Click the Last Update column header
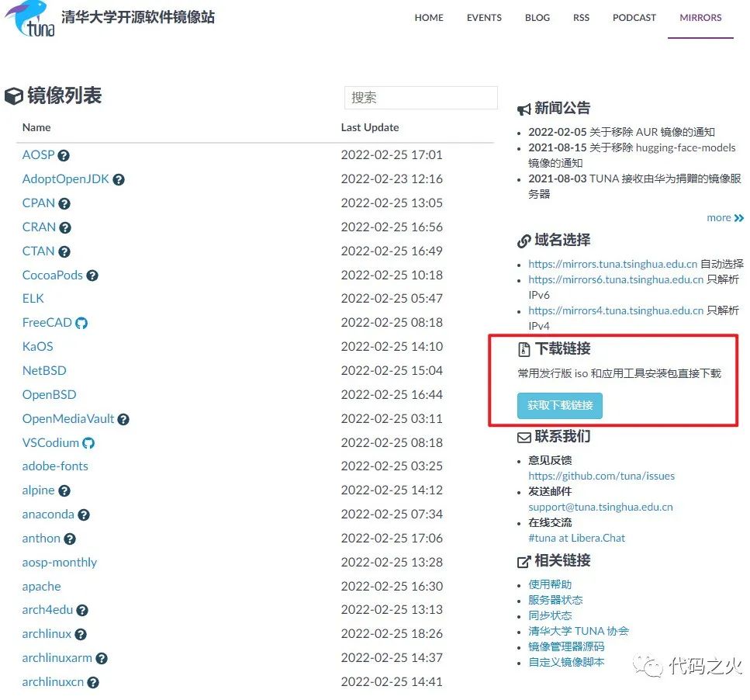 pos(370,128)
